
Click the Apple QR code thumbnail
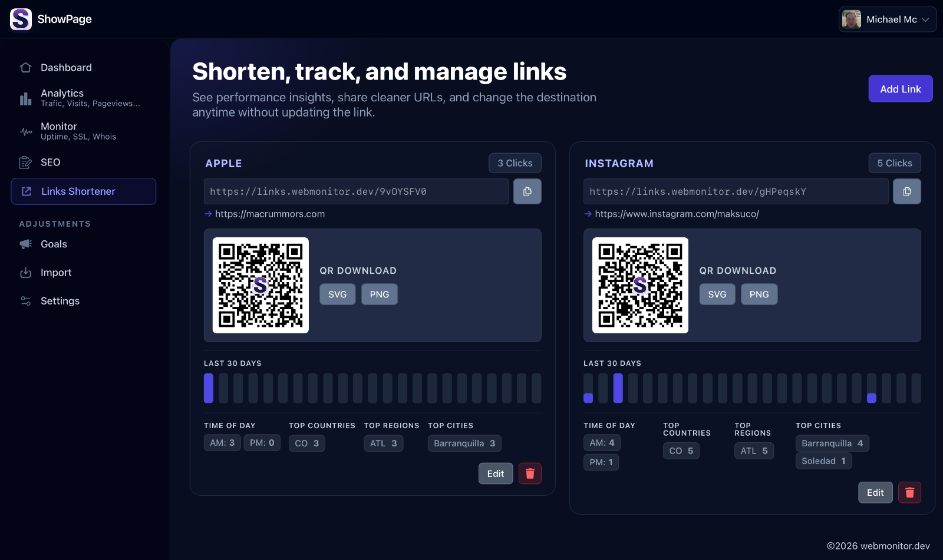click(260, 285)
